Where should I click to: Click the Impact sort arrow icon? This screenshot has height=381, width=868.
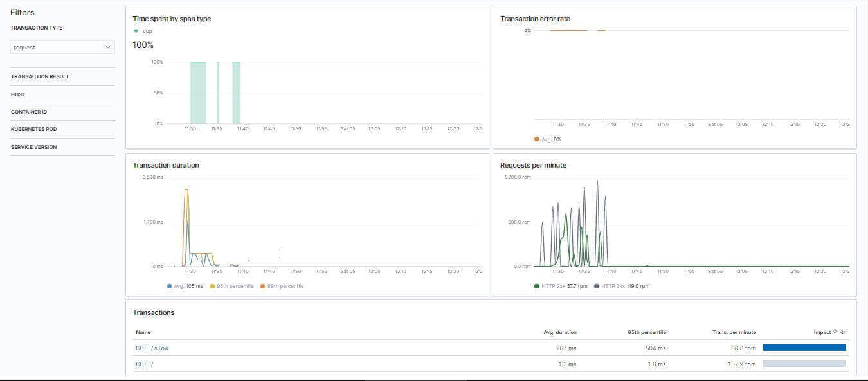click(842, 332)
